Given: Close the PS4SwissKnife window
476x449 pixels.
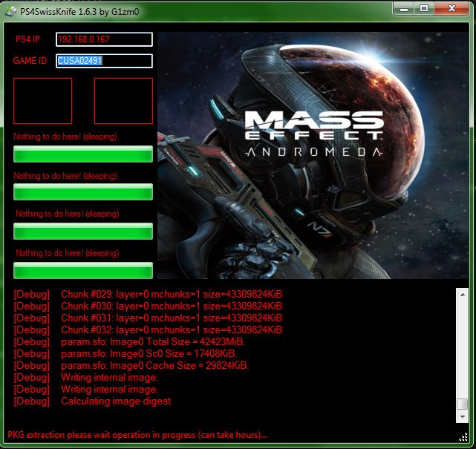Looking at the screenshot, I should [452, 8].
